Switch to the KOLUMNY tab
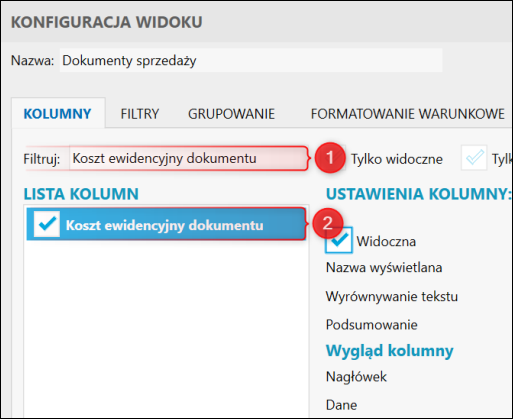513x419 pixels. point(57,114)
